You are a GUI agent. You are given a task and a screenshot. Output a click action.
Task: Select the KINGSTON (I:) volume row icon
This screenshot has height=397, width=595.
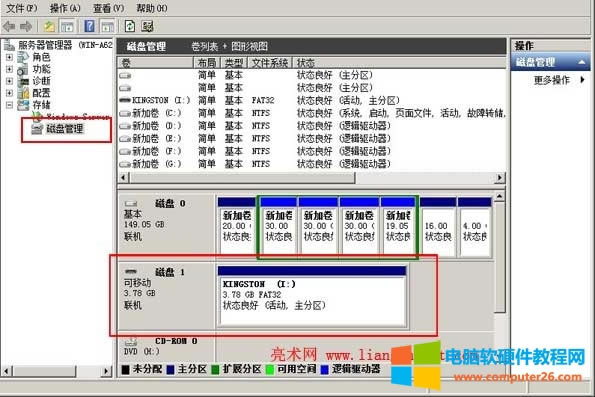125,100
